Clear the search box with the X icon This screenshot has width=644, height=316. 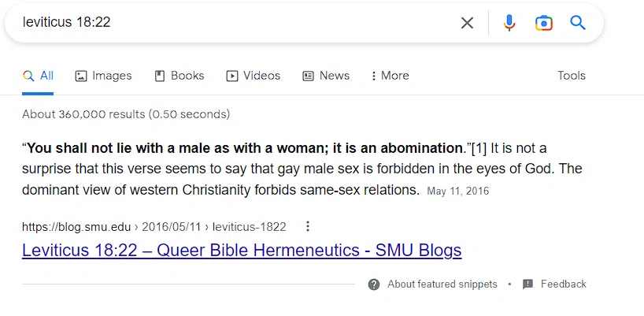click(x=467, y=23)
